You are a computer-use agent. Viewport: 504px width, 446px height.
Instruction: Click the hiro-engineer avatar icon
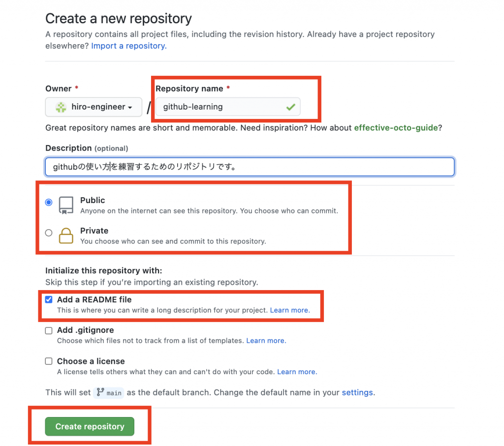point(61,107)
